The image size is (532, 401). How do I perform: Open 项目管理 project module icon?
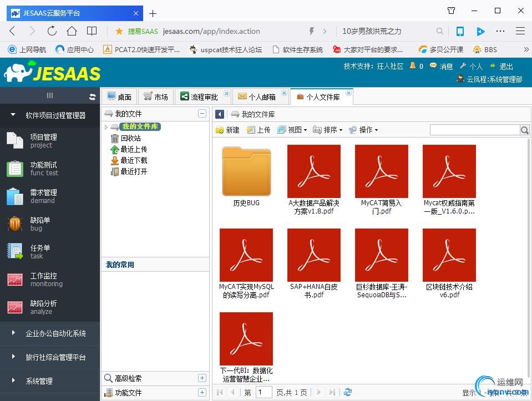[15, 141]
